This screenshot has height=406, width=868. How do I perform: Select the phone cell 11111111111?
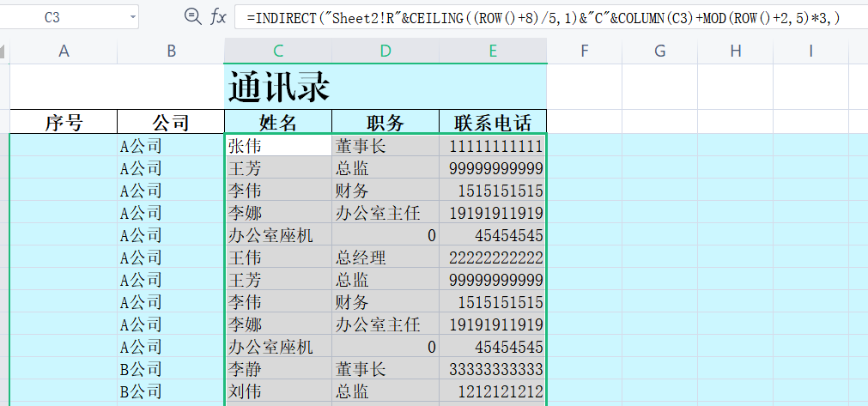[493, 145]
